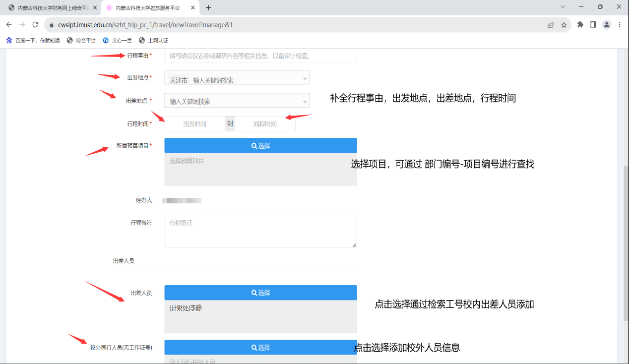
Task: Click 选择 button for 出差人员
Action: click(260, 293)
